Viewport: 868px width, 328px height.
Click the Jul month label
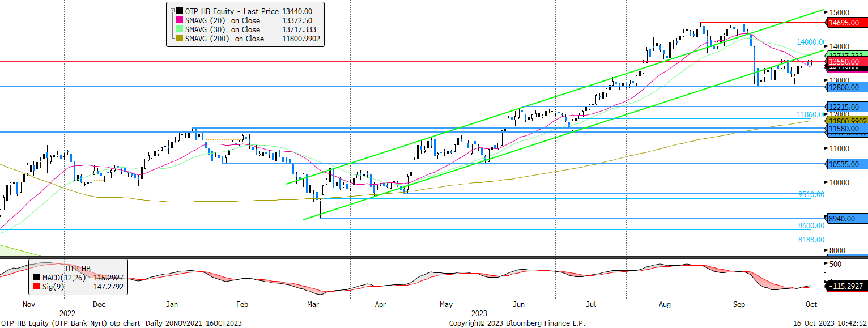click(590, 304)
